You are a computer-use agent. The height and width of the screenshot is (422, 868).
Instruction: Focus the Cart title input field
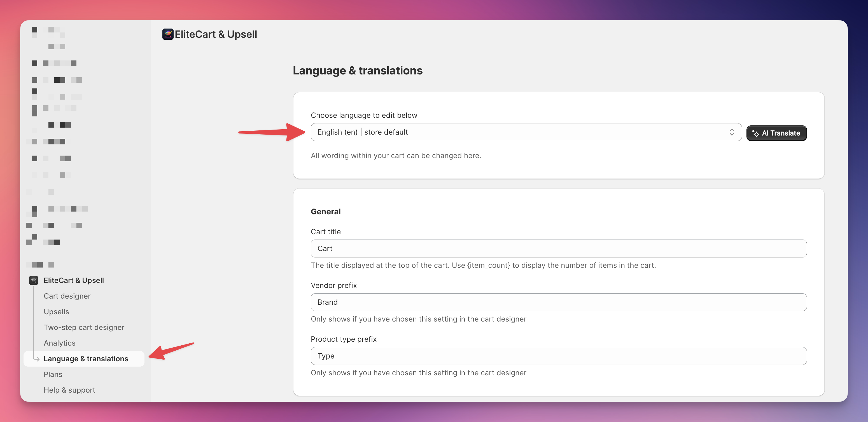coord(558,248)
